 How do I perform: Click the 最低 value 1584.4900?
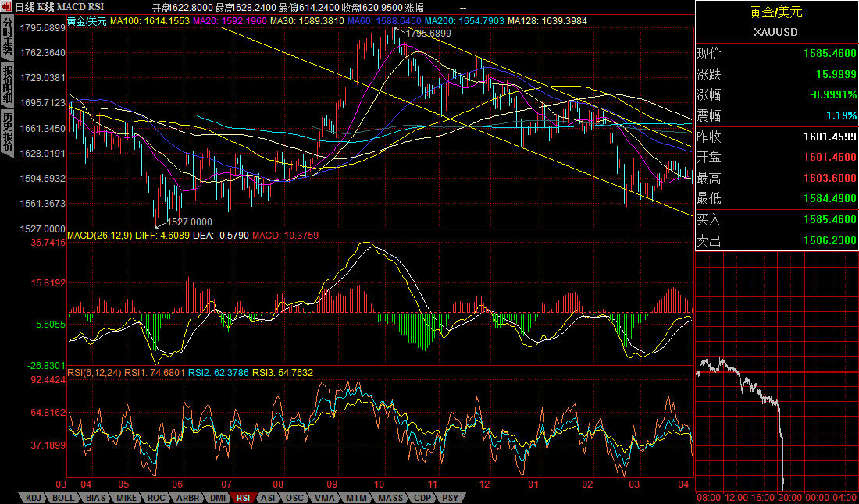click(830, 198)
